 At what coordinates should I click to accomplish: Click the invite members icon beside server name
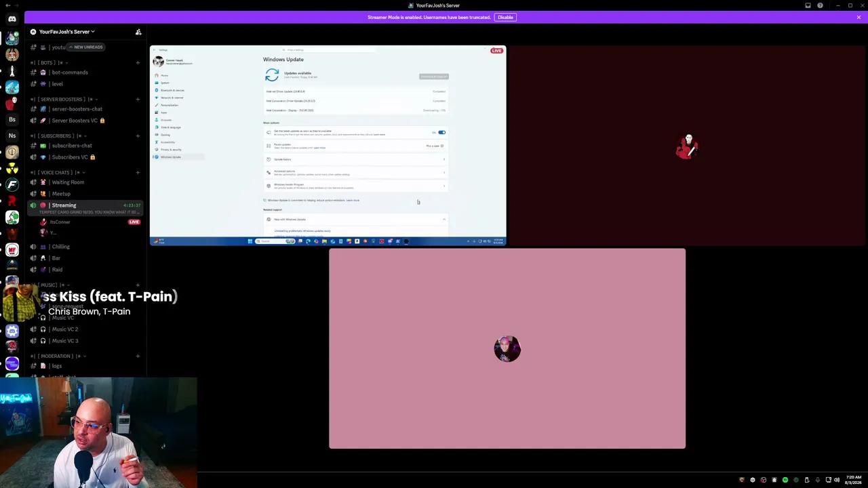[x=138, y=32]
